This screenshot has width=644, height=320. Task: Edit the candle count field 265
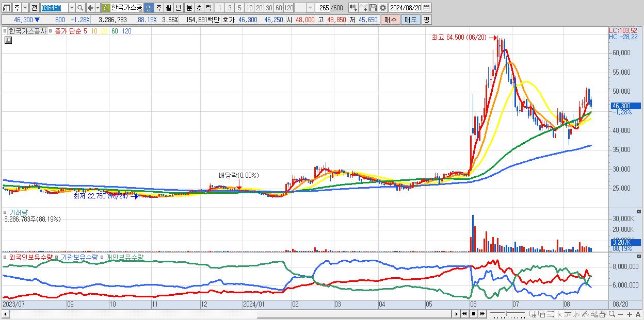click(323, 8)
